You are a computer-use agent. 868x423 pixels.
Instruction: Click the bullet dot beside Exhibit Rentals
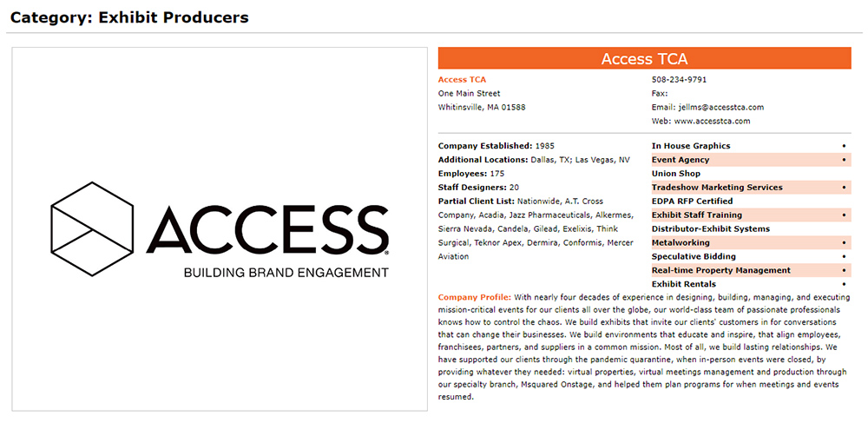click(x=844, y=284)
